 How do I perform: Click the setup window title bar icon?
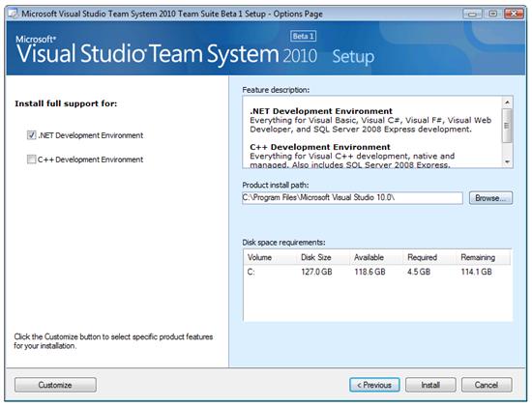point(14,14)
